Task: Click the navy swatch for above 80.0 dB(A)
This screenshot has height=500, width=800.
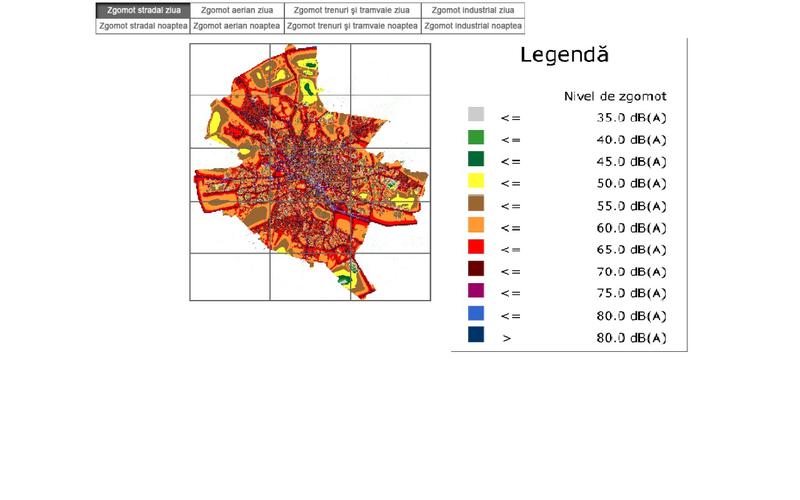Action: pos(476,336)
